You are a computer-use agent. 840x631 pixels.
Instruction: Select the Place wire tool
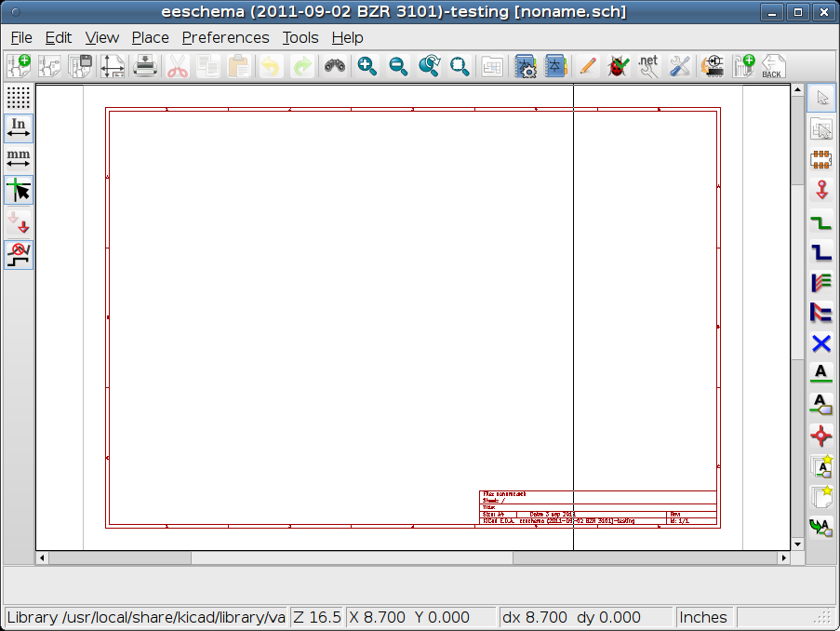pos(820,222)
